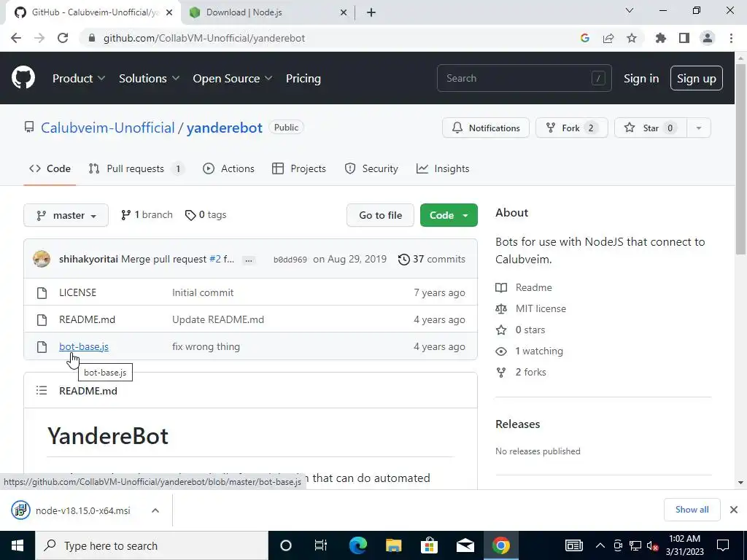747x560 pixels.
Task: Open the master branch dropdown
Action: pos(66,215)
